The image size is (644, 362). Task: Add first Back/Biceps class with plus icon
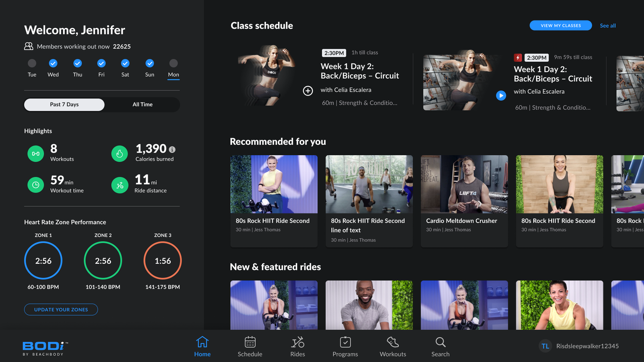coord(308,90)
